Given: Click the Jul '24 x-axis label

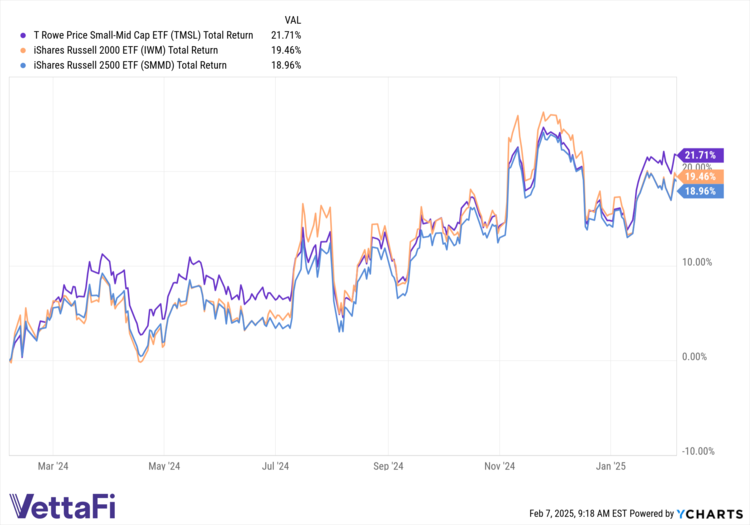Looking at the screenshot, I should coord(275,466).
